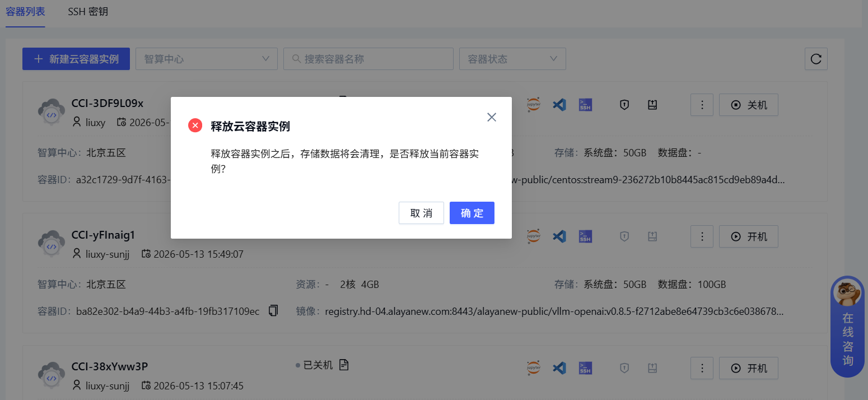Shut down CCI-3DF9L09x with 关机
Image resolution: width=868 pixels, height=400 pixels.
tap(749, 105)
